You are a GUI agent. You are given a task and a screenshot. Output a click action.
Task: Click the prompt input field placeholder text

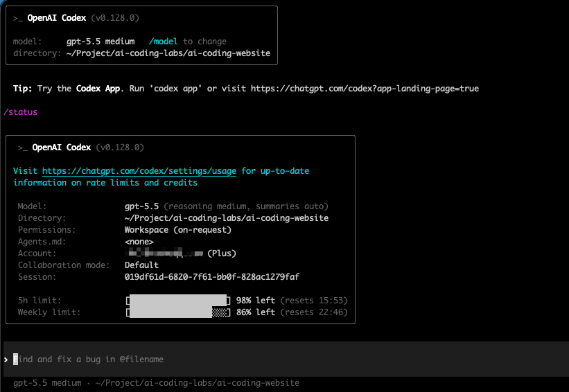pyautogui.click(x=88, y=359)
